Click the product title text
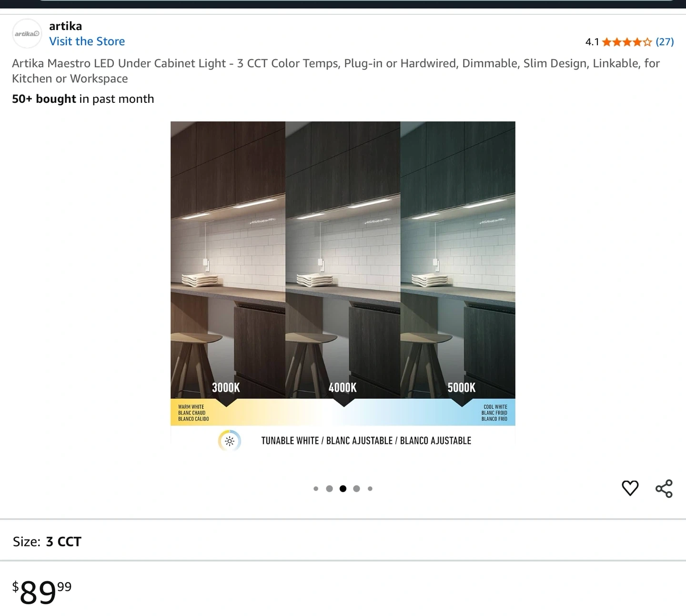The height and width of the screenshot is (616, 686). pos(336,70)
